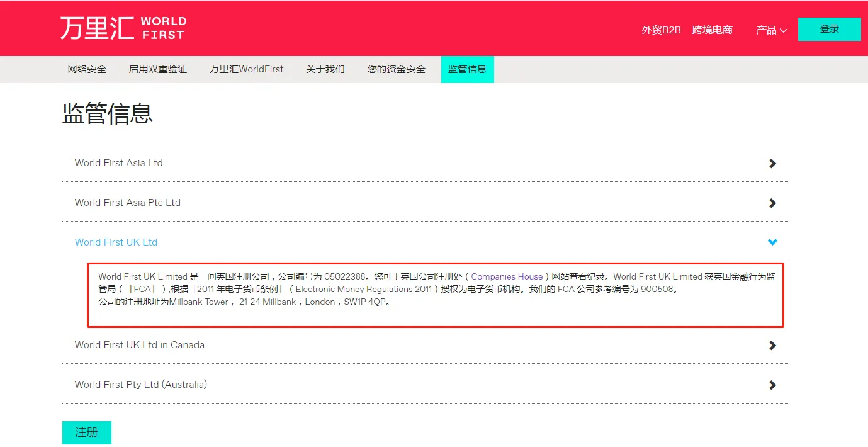
Task: Click the registered address text Millbank Tower
Action: pyautogui.click(x=199, y=302)
